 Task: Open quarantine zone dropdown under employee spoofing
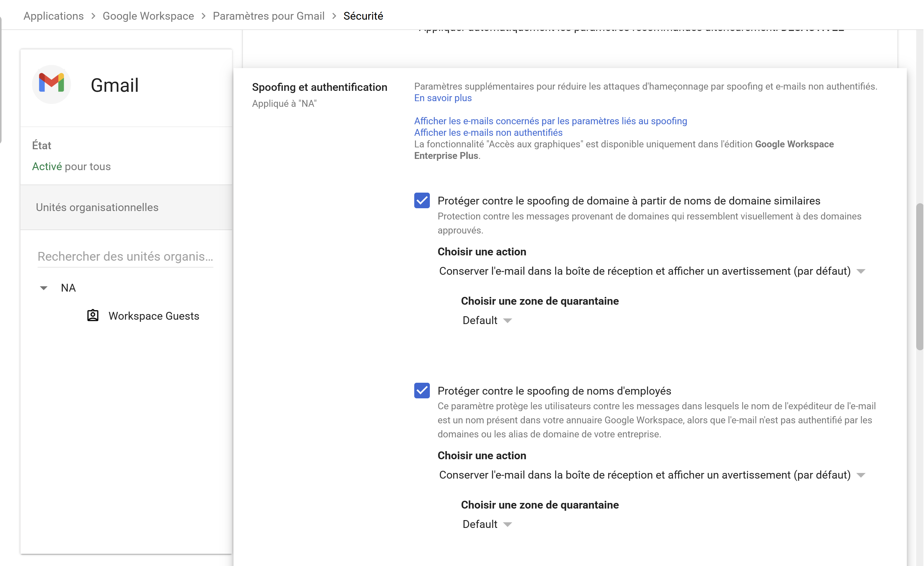487,524
